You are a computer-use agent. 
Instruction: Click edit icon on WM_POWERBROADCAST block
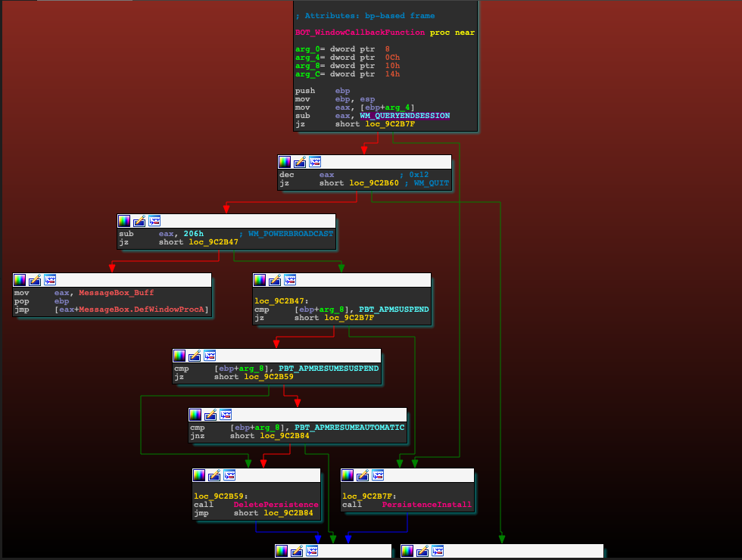[139, 221]
